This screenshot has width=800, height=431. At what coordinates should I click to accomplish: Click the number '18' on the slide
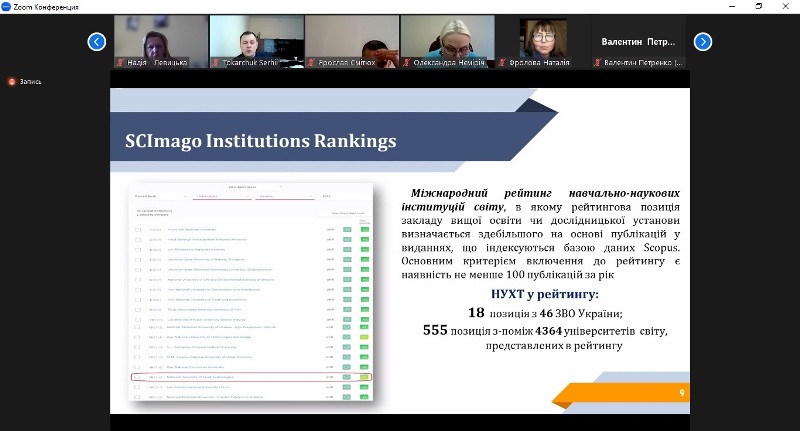[x=476, y=313]
